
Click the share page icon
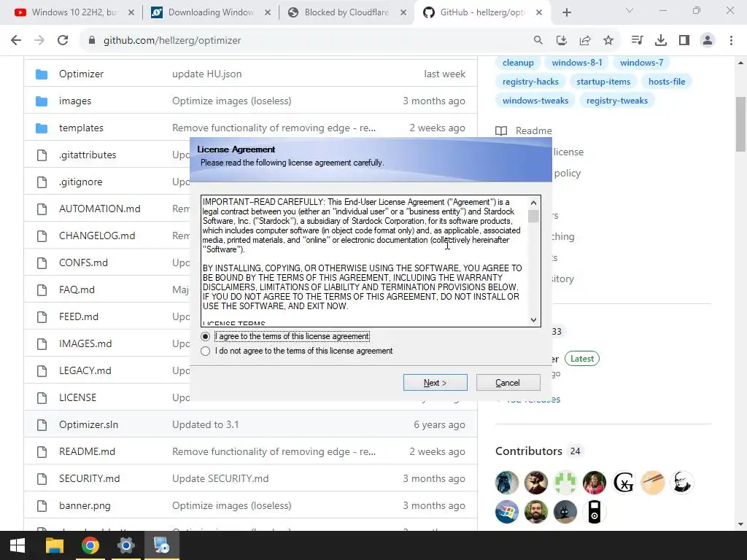click(x=585, y=41)
